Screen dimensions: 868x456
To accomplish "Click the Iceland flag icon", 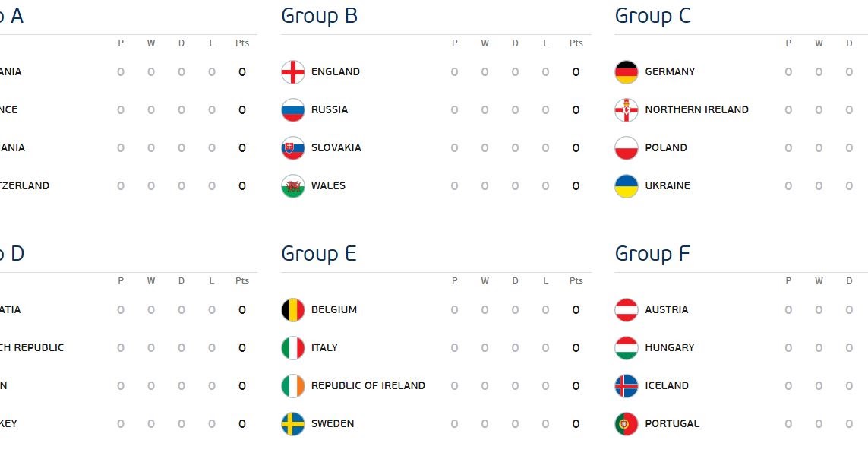I will pos(627,385).
